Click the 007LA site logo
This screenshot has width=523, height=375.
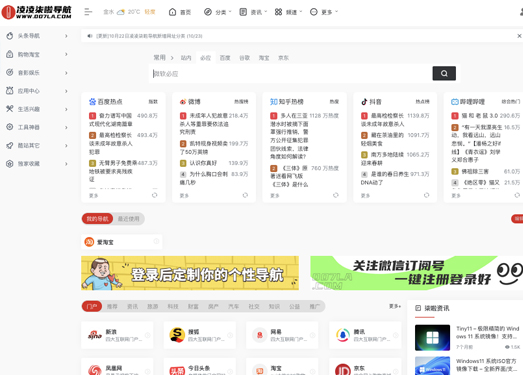36,12
